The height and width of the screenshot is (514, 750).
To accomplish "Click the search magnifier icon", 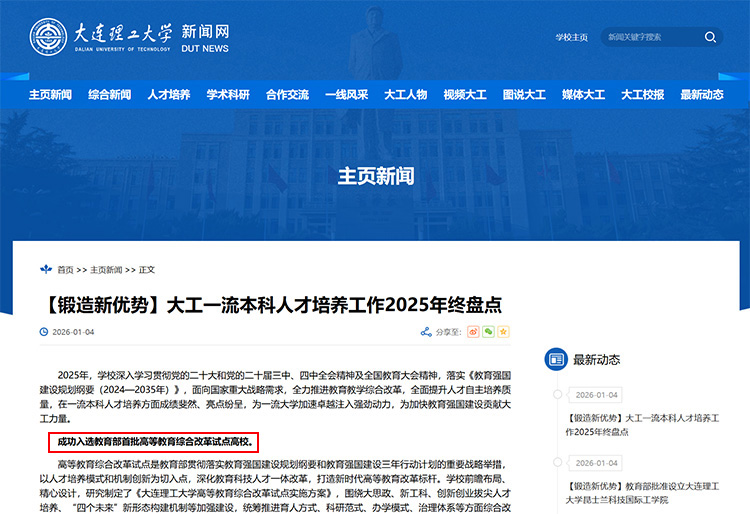I will [710, 37].
